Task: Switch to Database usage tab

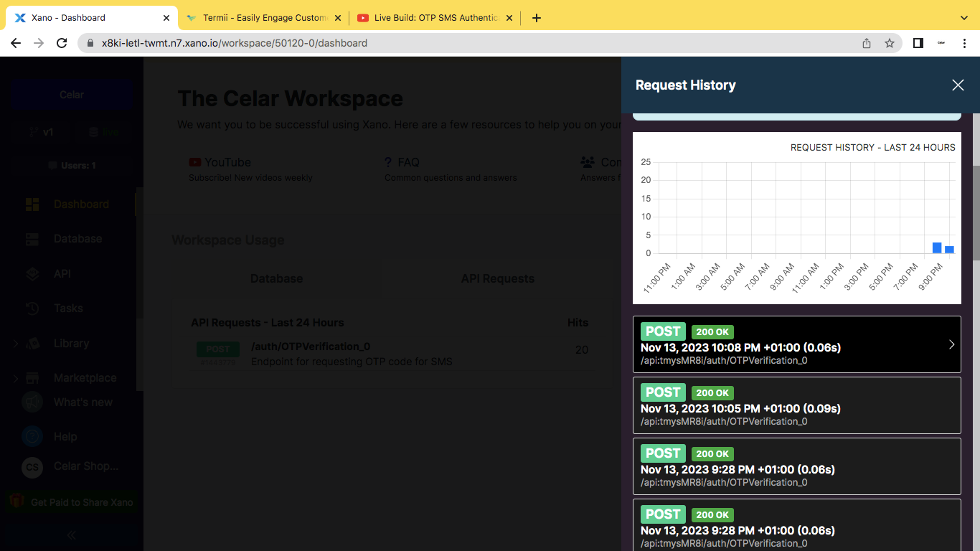Action: [276, 278]
